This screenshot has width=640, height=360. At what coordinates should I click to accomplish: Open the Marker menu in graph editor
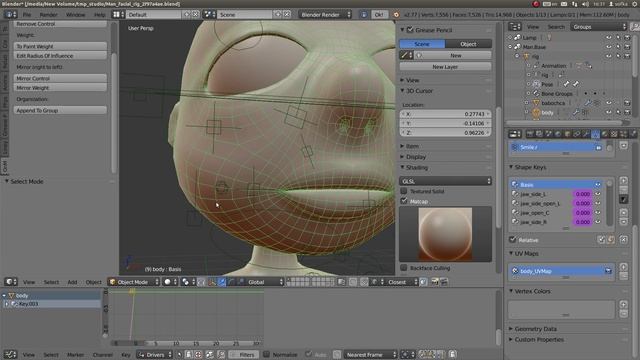tap(76, 354)
